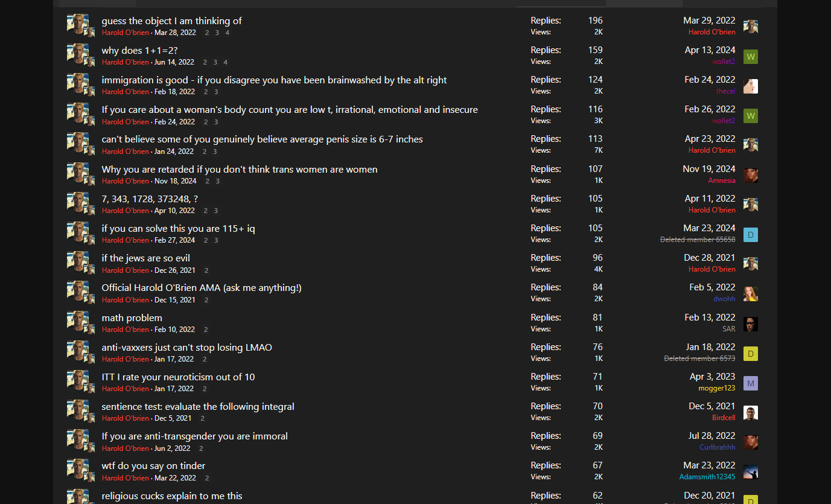Open 'sentience test: evaluate the following integral'
The height and width of the screenshot is (504, 831).
coord(198,406)
